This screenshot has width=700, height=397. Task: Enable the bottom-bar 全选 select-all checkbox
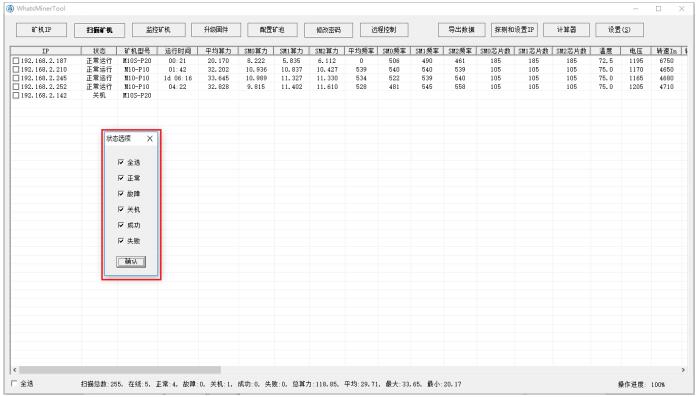(x=14, y=383)
